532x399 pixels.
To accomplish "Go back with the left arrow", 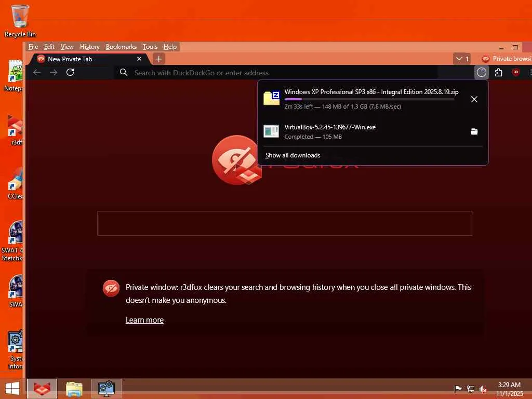I will pos(37,72).
